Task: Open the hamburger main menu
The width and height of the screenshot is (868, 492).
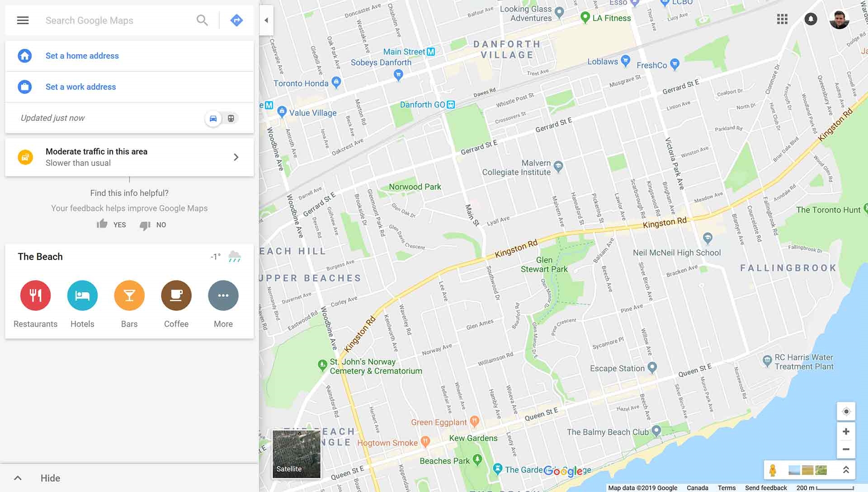Action: (23, 20)
